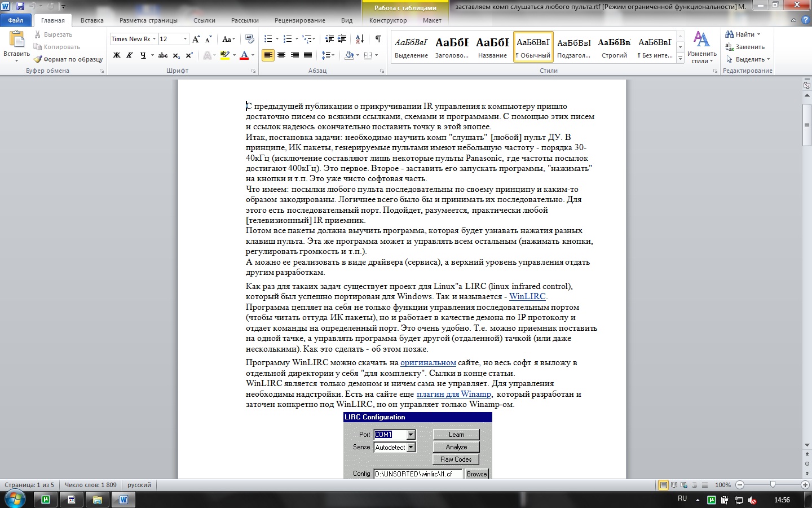Image resolution: width=812 pixels, height=508 pixels.
Task: Toggle underline Ч formatting
Action: coord(143,55)
